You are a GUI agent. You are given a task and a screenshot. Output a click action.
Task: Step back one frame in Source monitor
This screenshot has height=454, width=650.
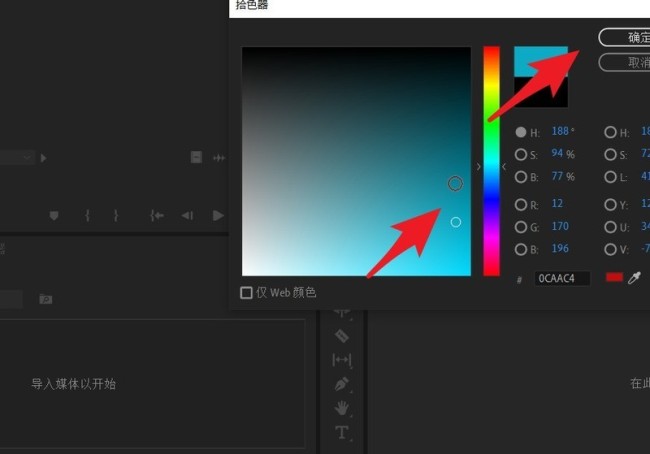[x=187, y=216]
